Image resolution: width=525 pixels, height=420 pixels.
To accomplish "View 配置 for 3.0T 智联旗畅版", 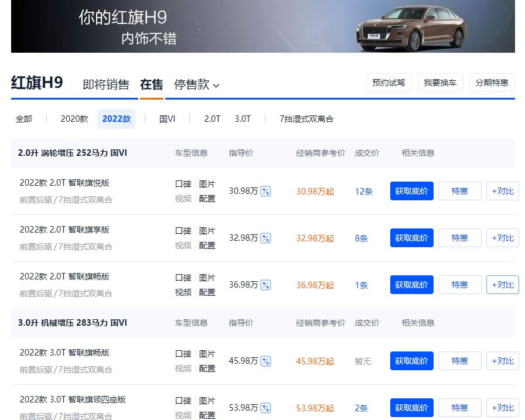I will [207, 369].
